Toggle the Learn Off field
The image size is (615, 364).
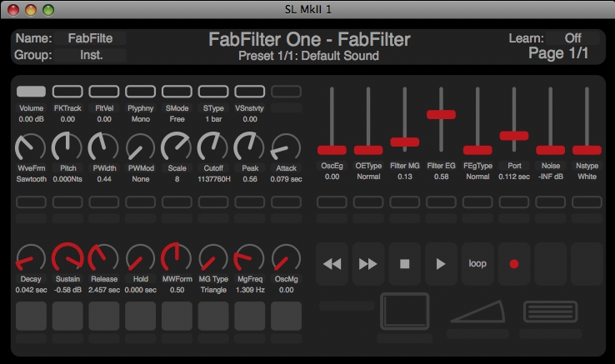click(572, 38)
